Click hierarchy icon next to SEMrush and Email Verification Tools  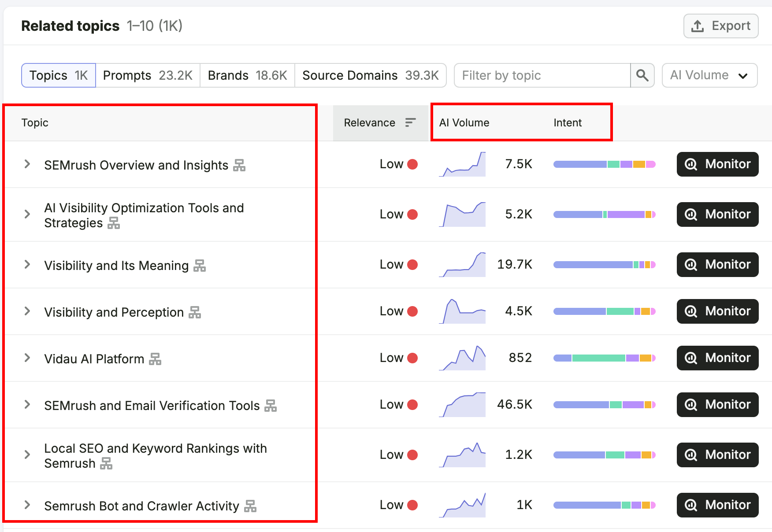click(x=271, y=406)
